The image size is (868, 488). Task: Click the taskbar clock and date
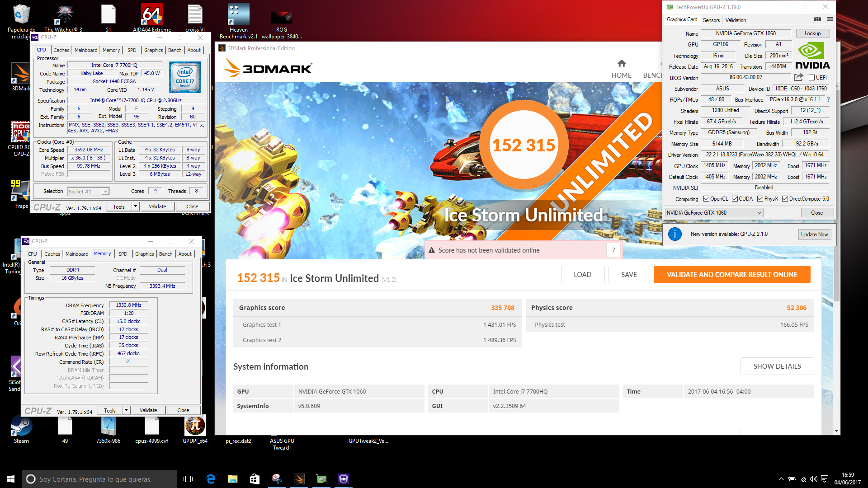pos(848,479)
